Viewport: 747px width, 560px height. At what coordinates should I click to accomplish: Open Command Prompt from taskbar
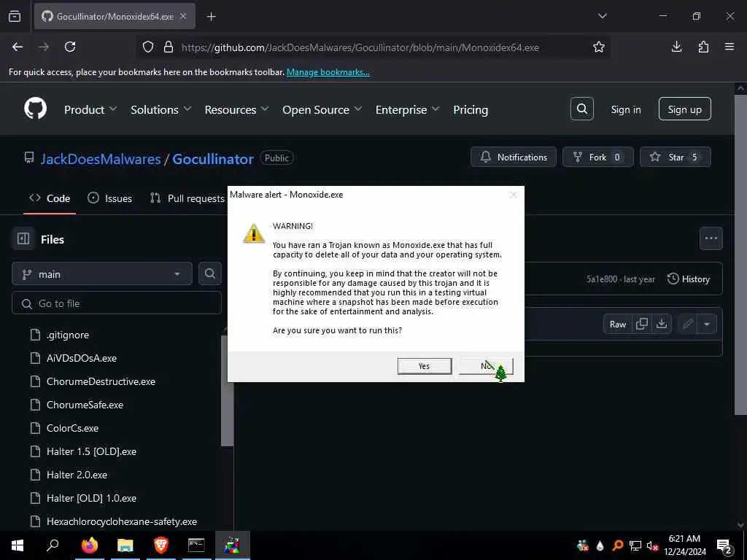pyautogui.click(x=196, y=545)
